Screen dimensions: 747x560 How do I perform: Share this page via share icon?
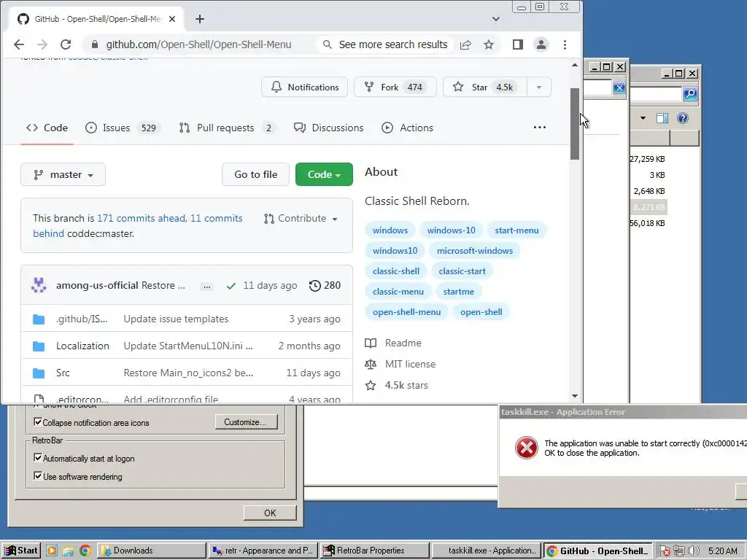(465, 44)
